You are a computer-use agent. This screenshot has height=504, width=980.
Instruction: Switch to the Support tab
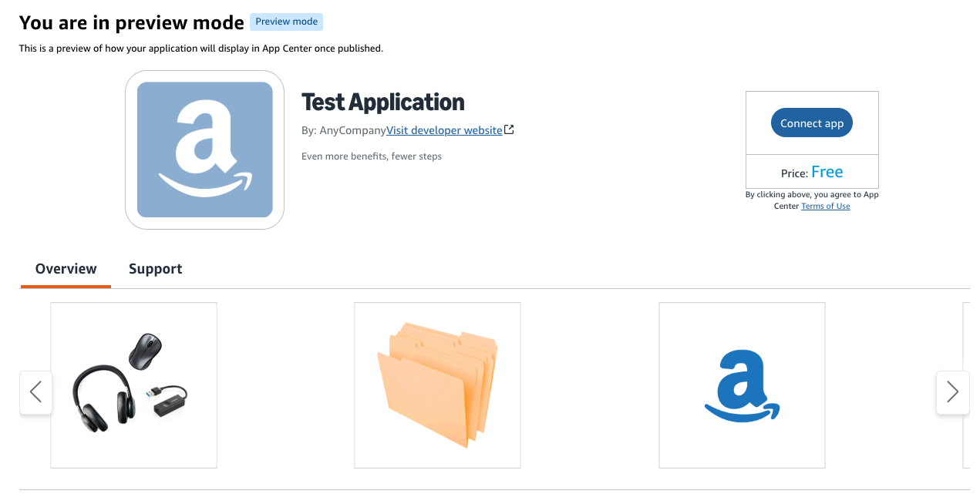[x=155, y=269]
